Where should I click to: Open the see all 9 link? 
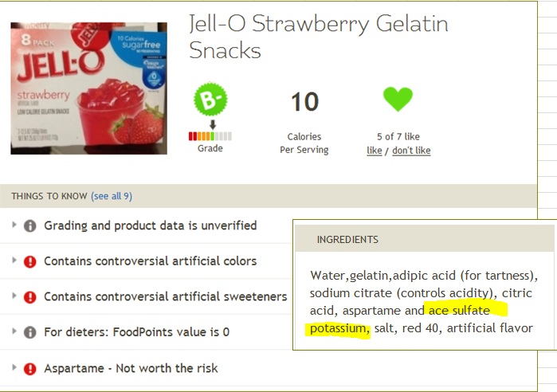(112, 196)
